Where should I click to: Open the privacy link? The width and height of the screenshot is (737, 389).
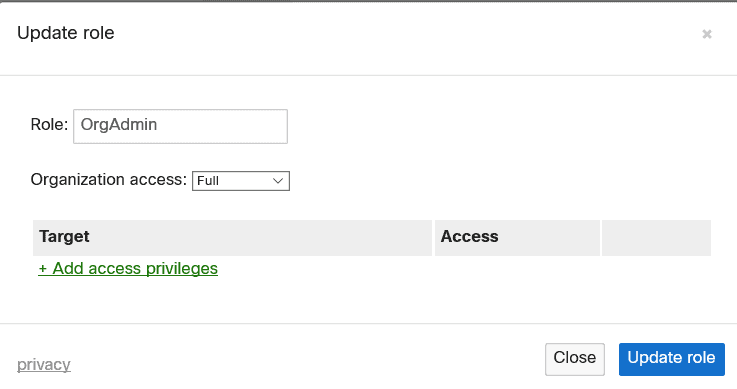(x=44, y=365)
